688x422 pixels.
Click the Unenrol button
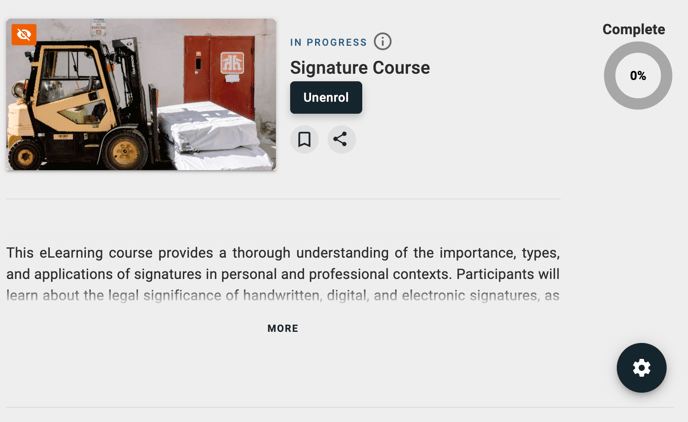click(x=326, y=97)
